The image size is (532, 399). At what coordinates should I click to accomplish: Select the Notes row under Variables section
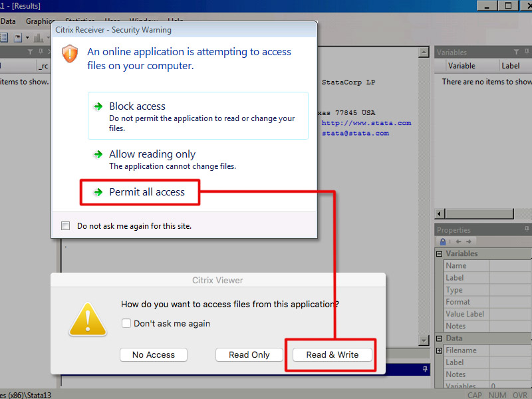pyautogui.click(x=487, y=327)
